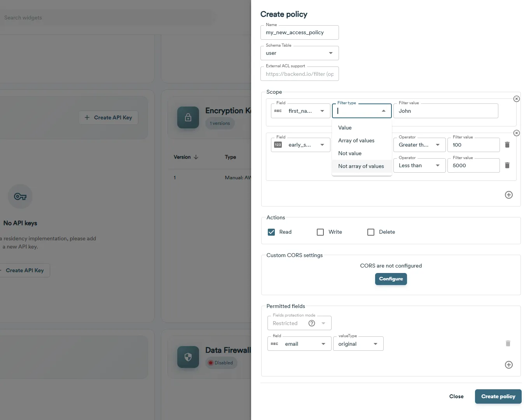Open the first_na field dropdown
Screen dimensions: 531x420
[300, 111]
